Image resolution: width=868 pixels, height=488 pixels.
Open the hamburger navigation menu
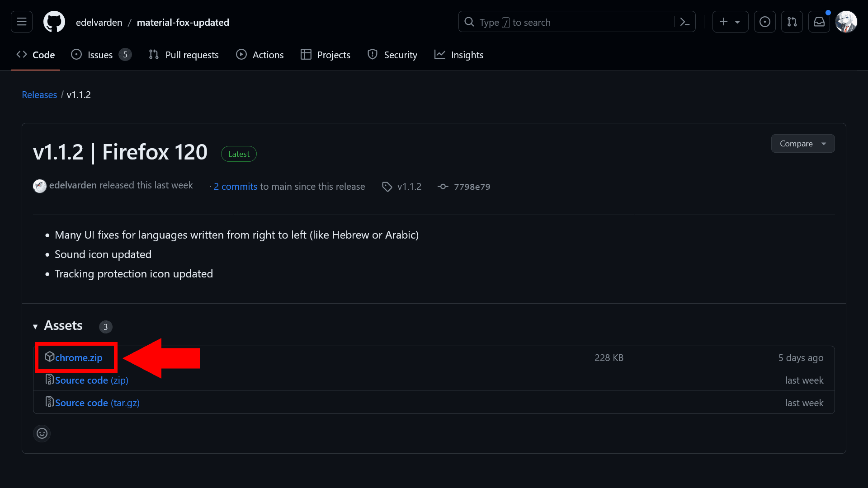[22, 22]
